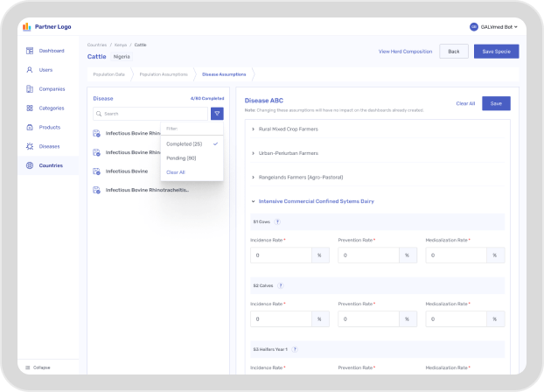The height and width of the screenshot is (392, 544).
Task: Click the View Herd Composition link
Action: [405, 52]
